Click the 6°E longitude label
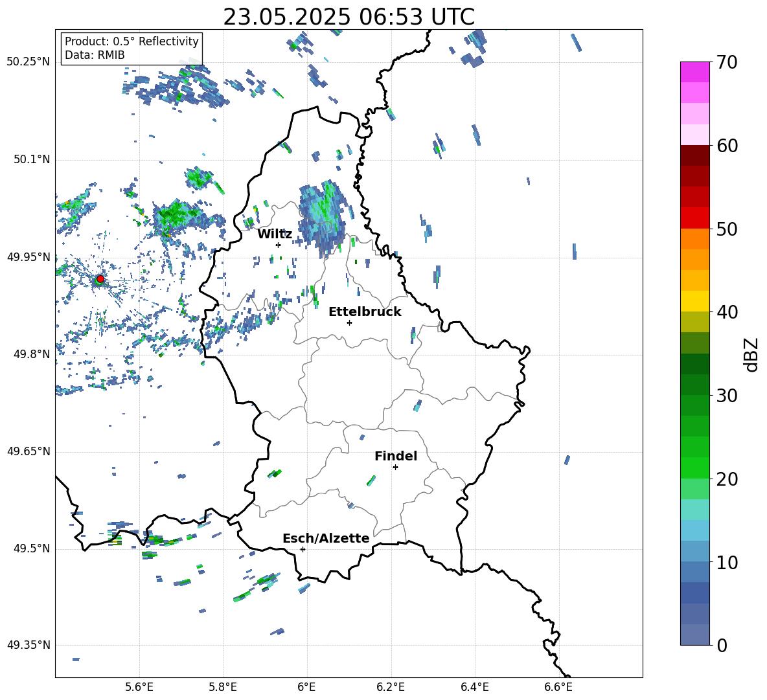This screenshot has width=767, height=700. pos(306,687)
